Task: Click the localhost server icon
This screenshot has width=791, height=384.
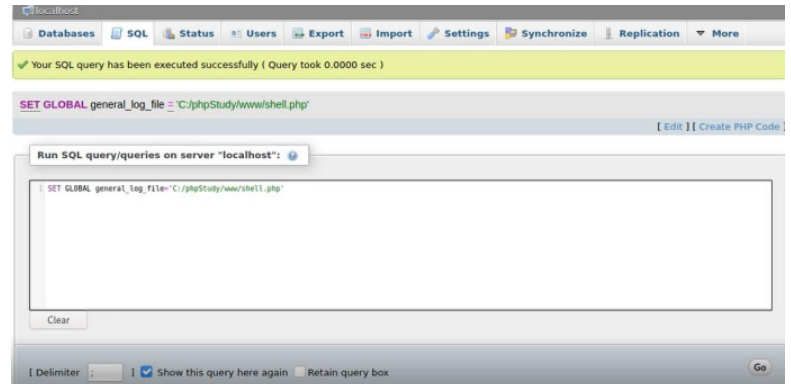Action: [27, 11]
